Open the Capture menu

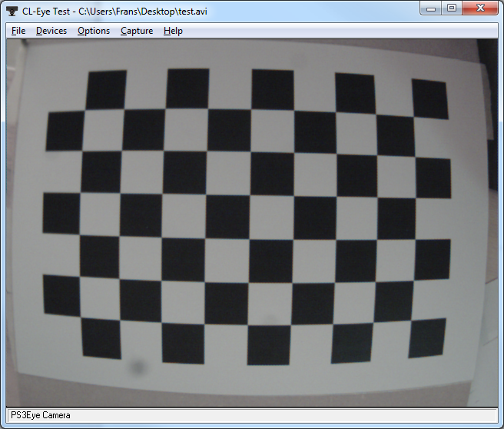pyautogui.click(x=137, y=31)
